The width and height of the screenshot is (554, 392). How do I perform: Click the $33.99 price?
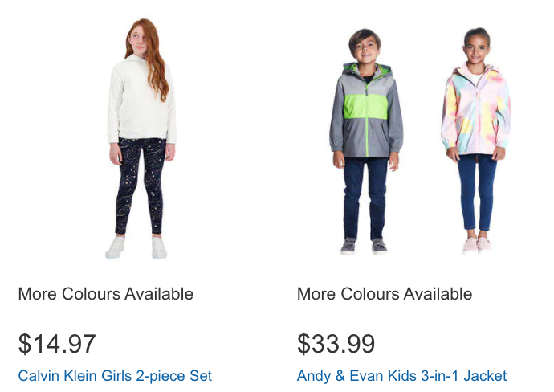[336, 344]
